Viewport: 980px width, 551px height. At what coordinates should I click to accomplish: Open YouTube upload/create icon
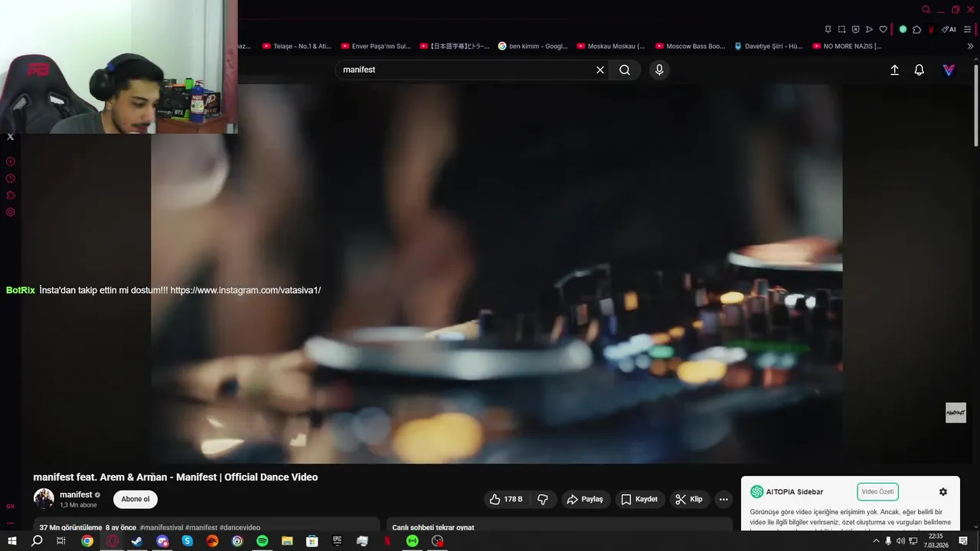894,70
